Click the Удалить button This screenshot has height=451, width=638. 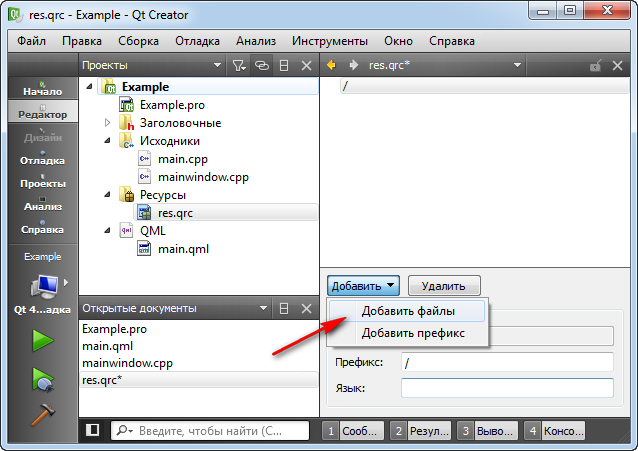tap(444, 286)
